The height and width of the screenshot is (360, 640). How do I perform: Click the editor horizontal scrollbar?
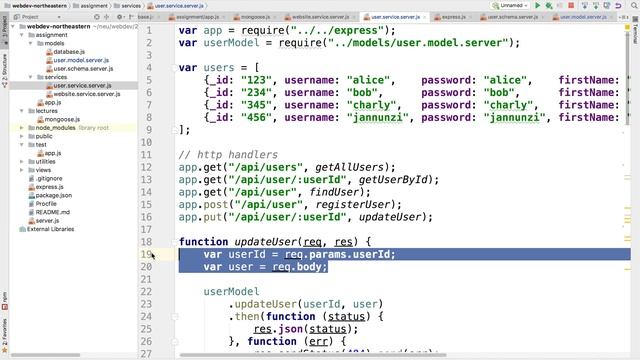click(x=313, y=355)
